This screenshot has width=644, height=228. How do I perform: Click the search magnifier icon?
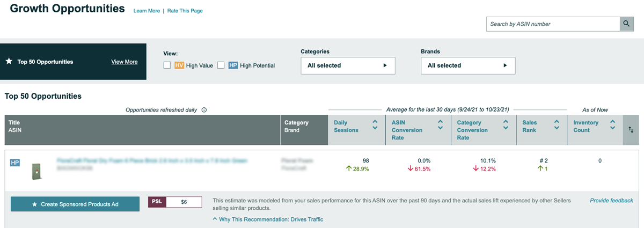pos(626,24)
